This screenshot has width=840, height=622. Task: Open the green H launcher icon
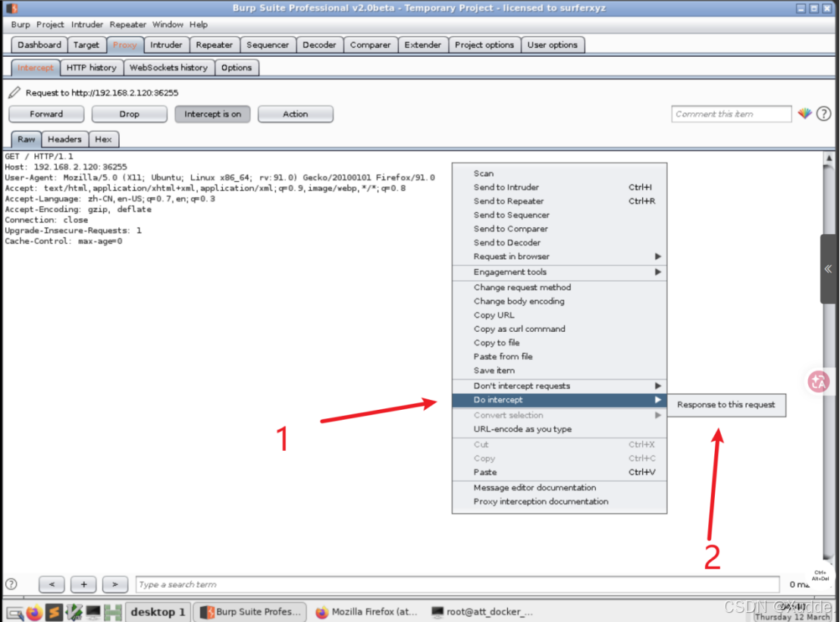tap(113, 612)
